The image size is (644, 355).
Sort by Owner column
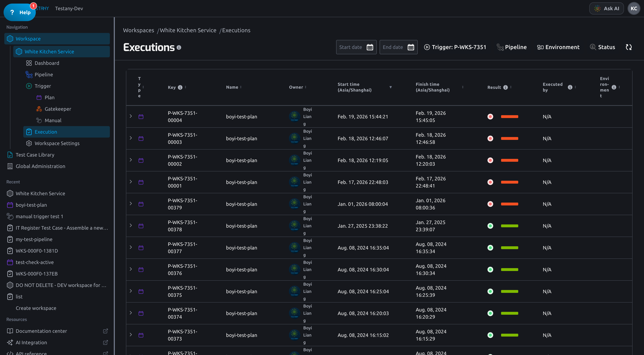[x=306, y=87]
